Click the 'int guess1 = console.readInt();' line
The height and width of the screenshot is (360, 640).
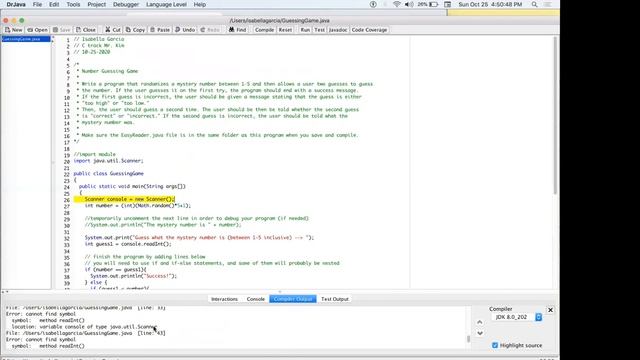tap(128, 244)
